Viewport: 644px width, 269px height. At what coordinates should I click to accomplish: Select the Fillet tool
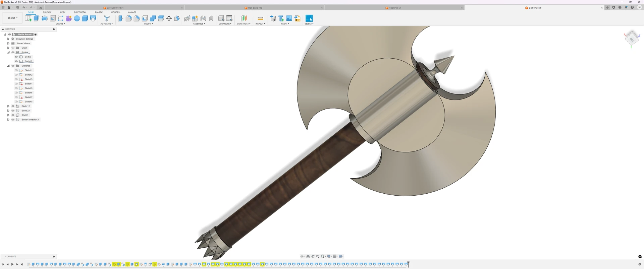[x=129, y=18]
